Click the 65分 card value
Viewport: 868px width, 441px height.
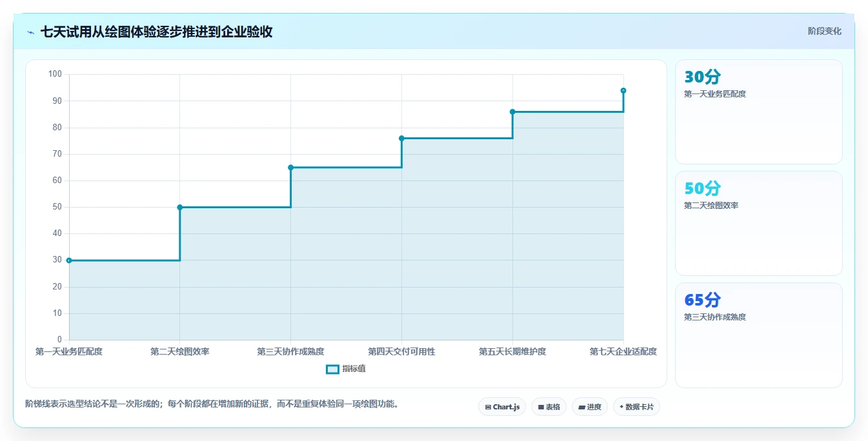[702, 300]
